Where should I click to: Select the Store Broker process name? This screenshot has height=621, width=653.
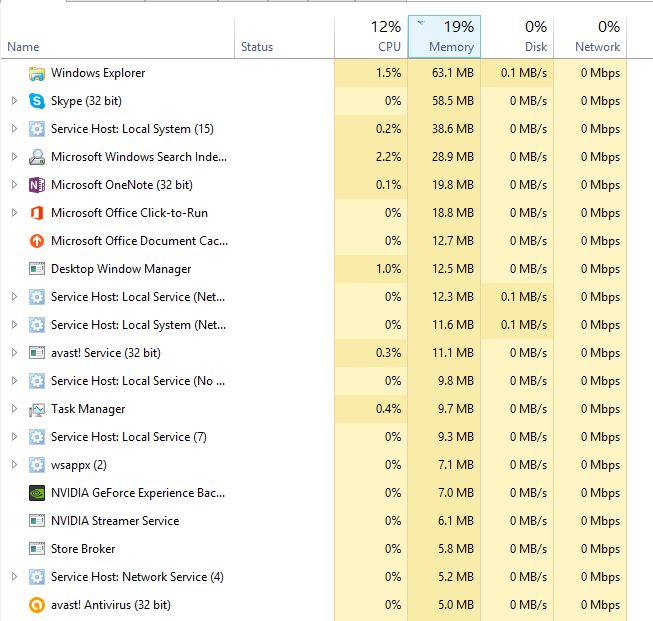pos(83,549)
